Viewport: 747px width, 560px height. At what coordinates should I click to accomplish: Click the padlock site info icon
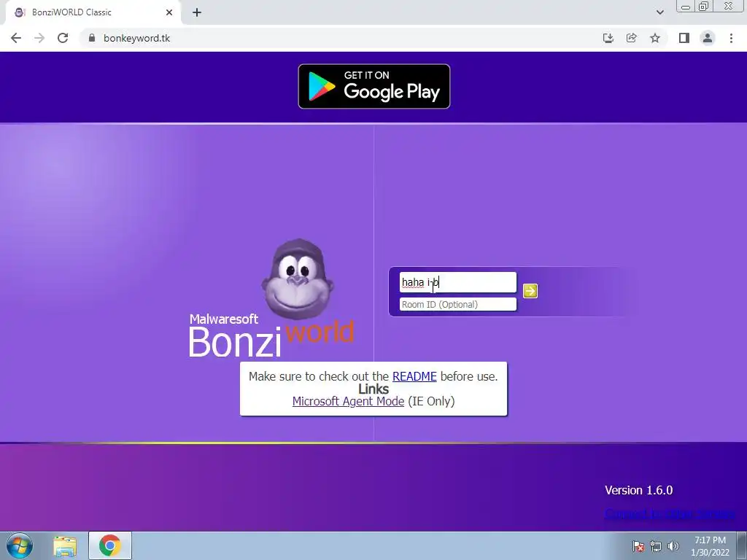point(92,38)
